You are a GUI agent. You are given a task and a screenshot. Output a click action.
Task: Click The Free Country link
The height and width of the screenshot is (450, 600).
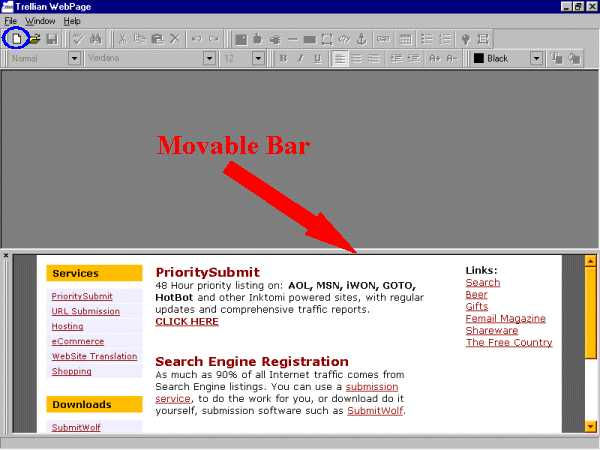[509, 342]
